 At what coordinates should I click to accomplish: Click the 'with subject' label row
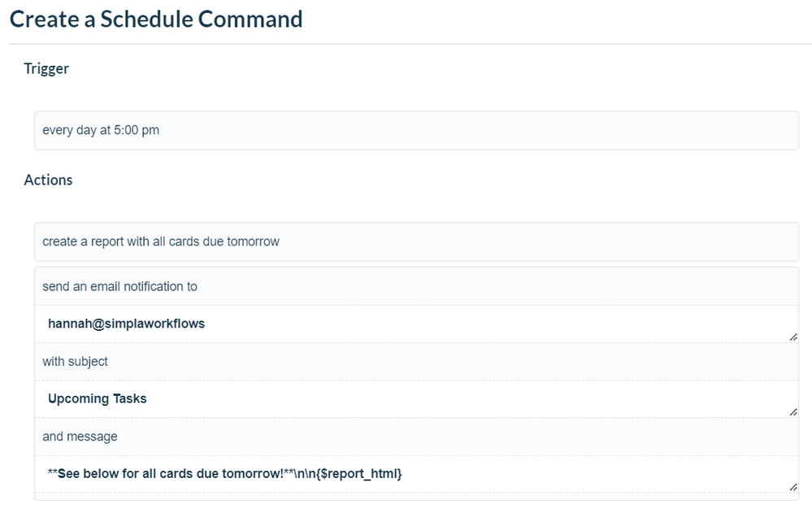[x=416, y=361]
